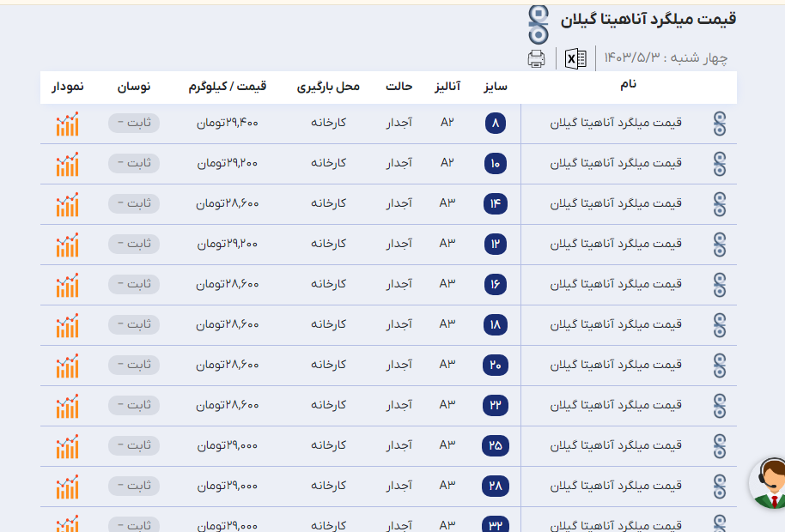Click the size 16 badge
The image size is (785, 532).
496,284
